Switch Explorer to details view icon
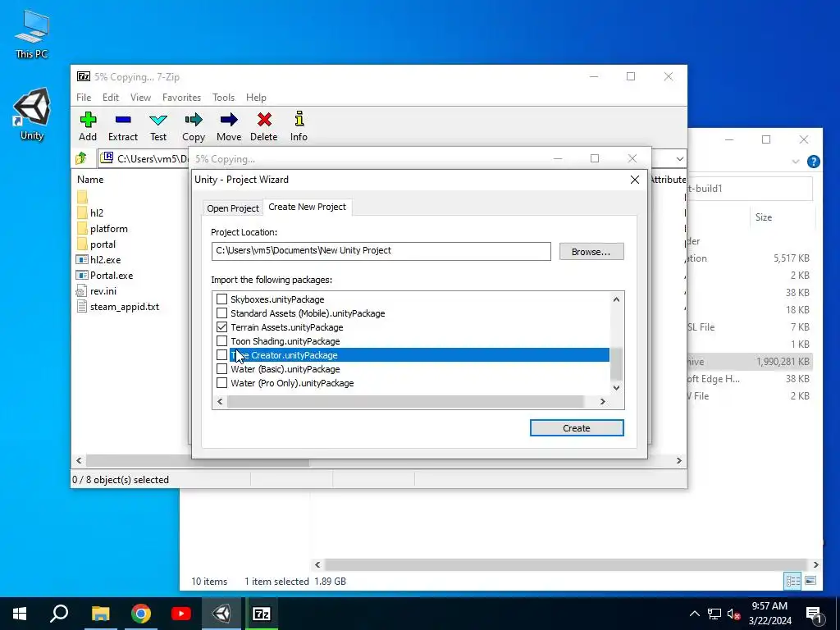 click(792, 581)
